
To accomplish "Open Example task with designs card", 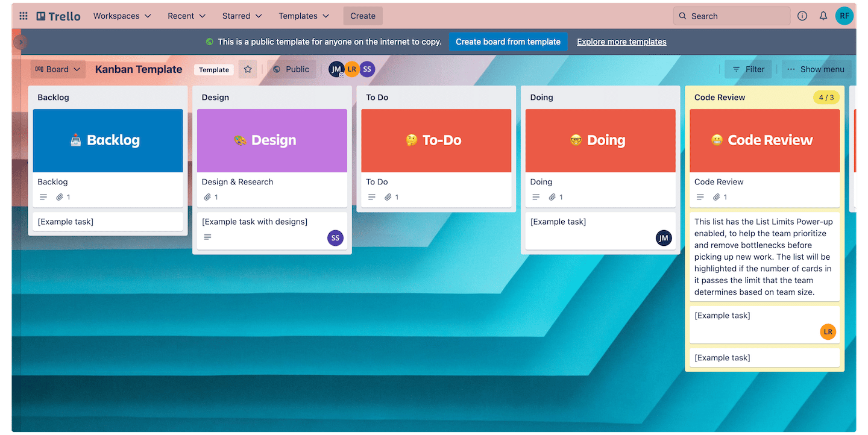I will click(272, 231).
